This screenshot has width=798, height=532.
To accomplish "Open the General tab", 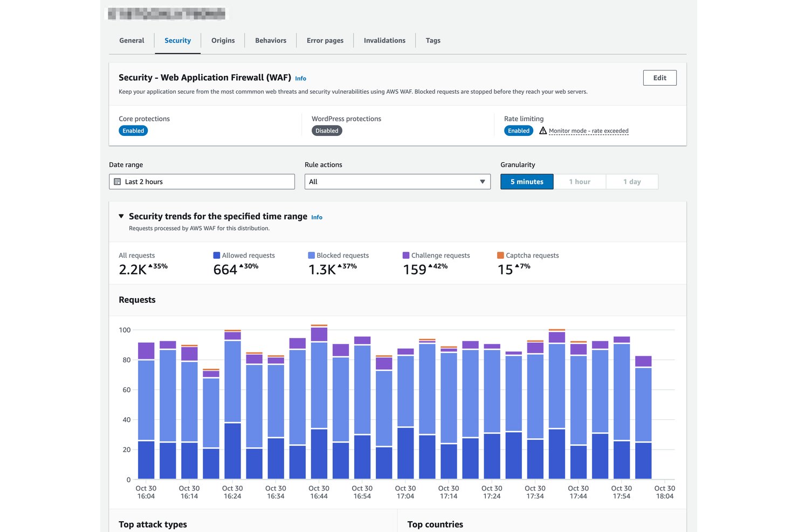I will (x=132, y=40).
